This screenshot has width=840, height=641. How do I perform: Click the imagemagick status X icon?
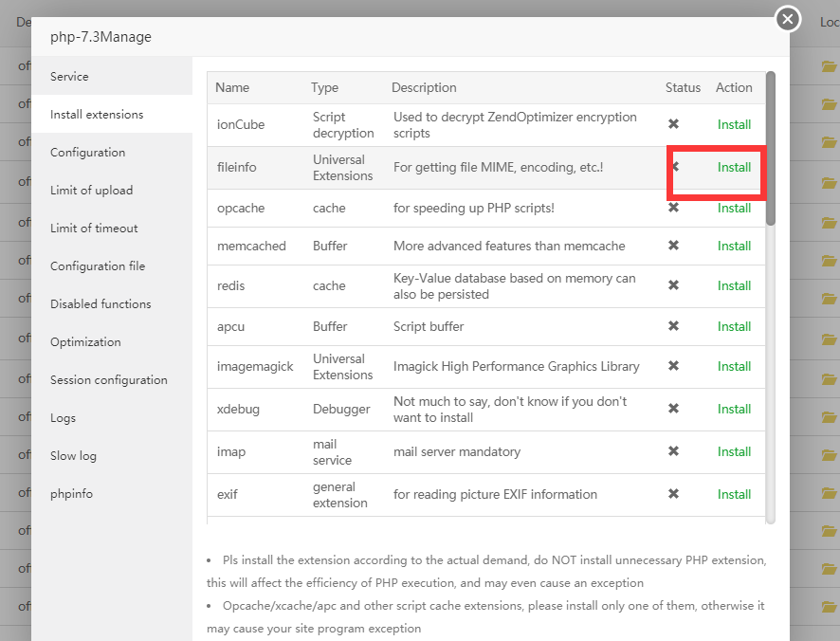tap(673, 366)
